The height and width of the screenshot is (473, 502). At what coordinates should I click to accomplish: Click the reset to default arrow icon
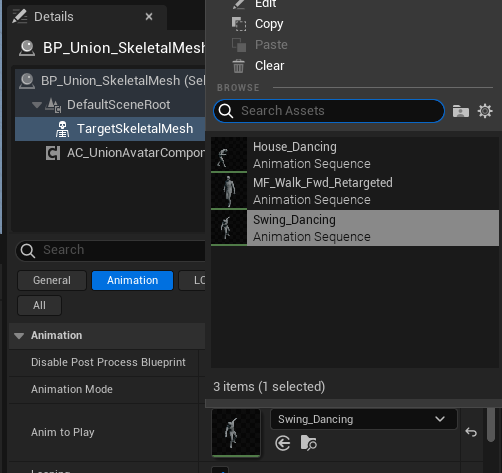point(471,432)
